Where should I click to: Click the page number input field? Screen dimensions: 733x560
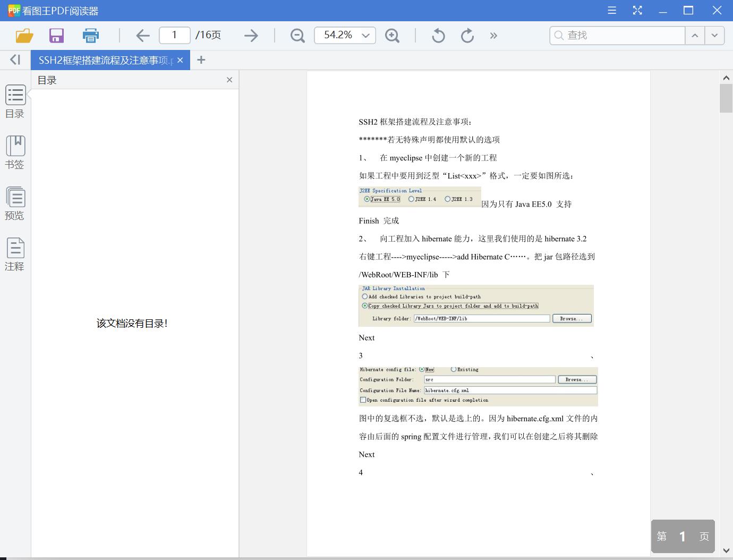coord(175,35)
